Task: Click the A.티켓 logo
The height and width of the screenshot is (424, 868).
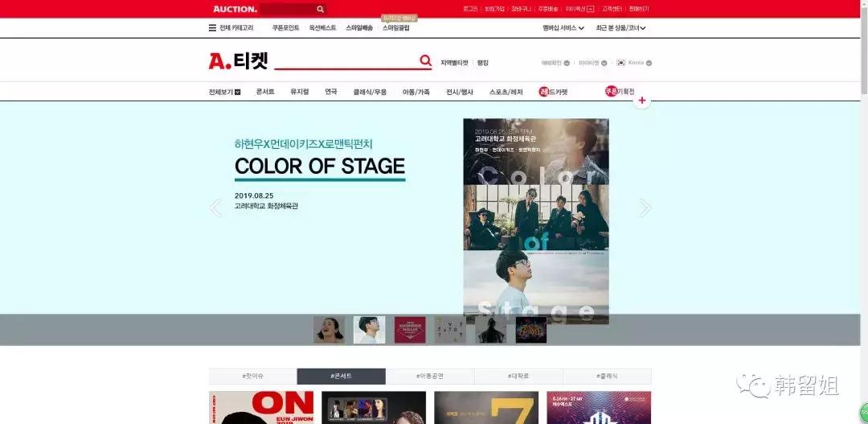Action: point(238,61)
